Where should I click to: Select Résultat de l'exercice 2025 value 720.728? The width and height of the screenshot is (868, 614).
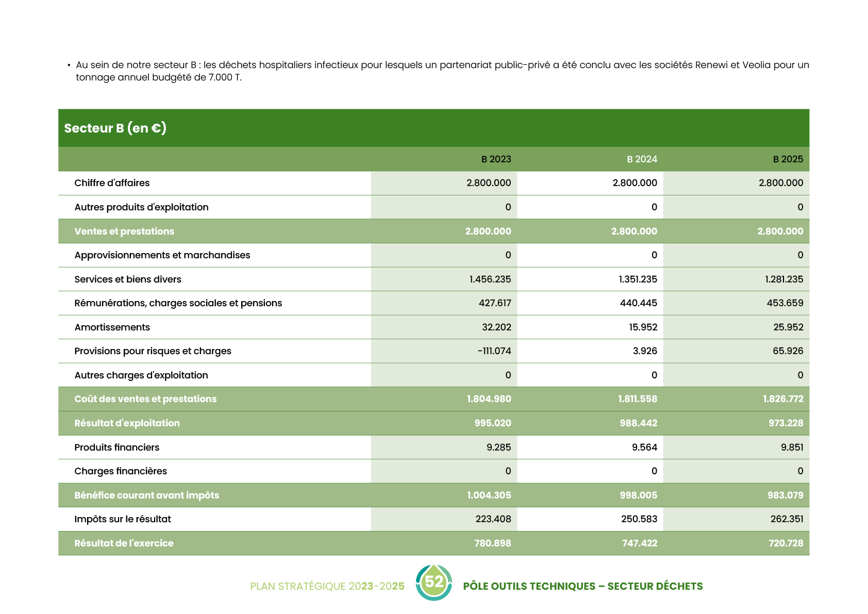(786, 543)
